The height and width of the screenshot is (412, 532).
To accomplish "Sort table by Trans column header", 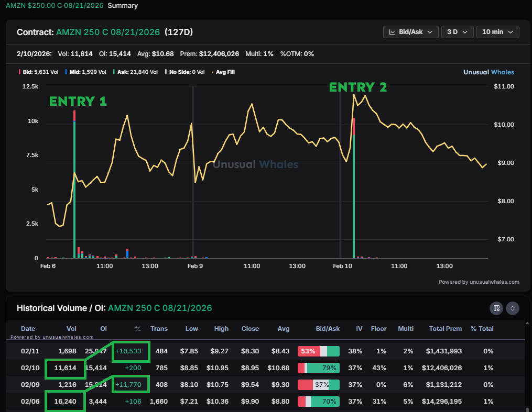I will pyautogui.click(x=159, y=329).
